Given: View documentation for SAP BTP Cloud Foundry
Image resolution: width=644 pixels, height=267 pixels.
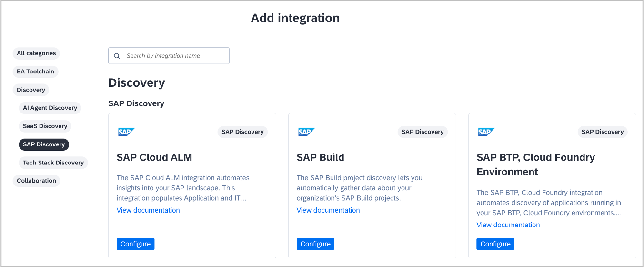Looking at the screenshot, I should point(508,225).
